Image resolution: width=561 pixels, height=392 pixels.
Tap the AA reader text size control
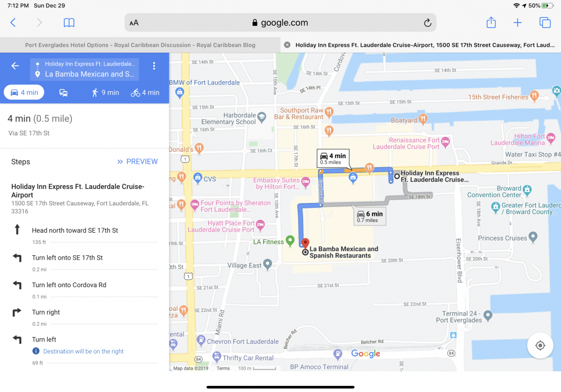pos(134,23)
